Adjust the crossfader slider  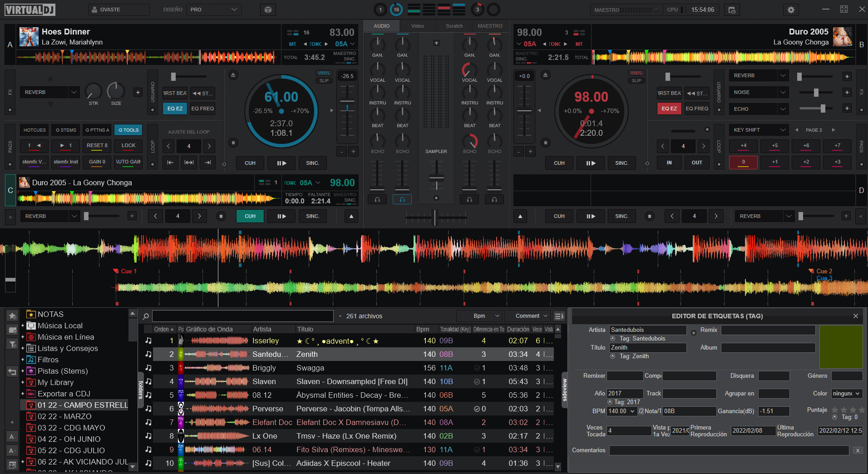pyautogui.click(x=434, y=218)
